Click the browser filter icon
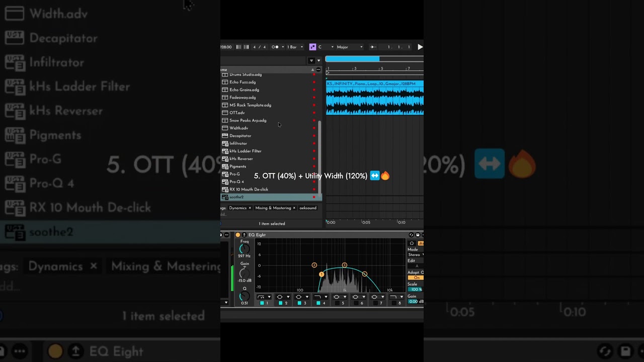Screen dimensions: 644x362 coord(311,60)
